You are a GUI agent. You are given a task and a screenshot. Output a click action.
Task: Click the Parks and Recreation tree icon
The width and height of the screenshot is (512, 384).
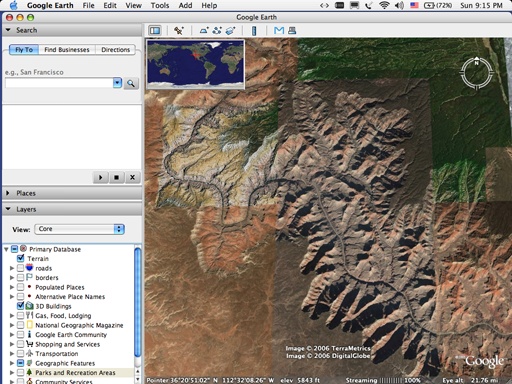pyautogui.click(x=30, y=372)
